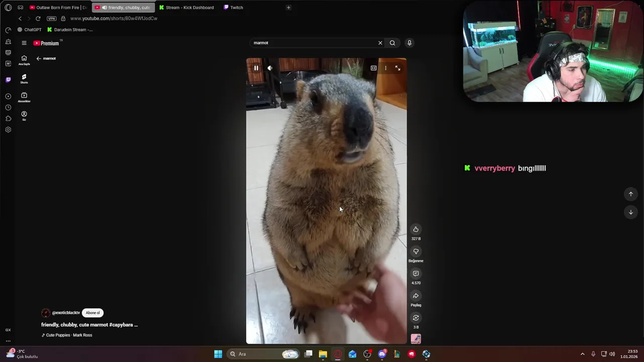
Task: Open the Windows Start menu
Action: click(x=218, y=354)
